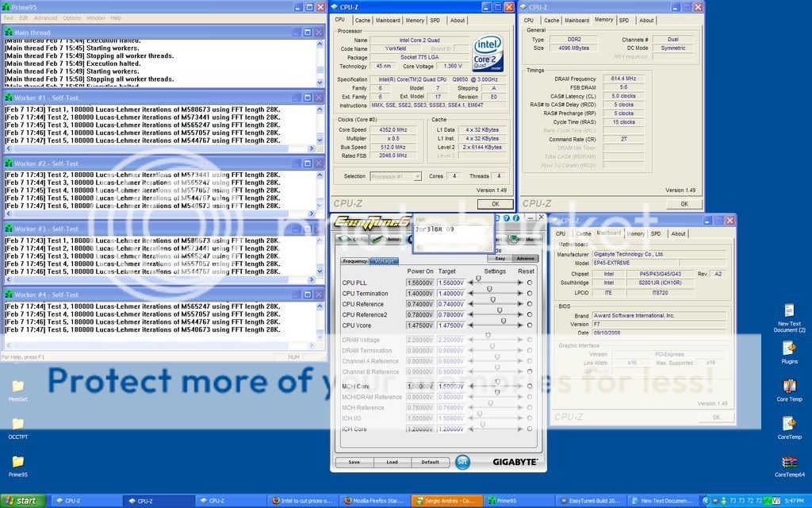Switch to Prime95 taskbar button
The width and height of the screenshot is (812, 508).
coord(520,501)
